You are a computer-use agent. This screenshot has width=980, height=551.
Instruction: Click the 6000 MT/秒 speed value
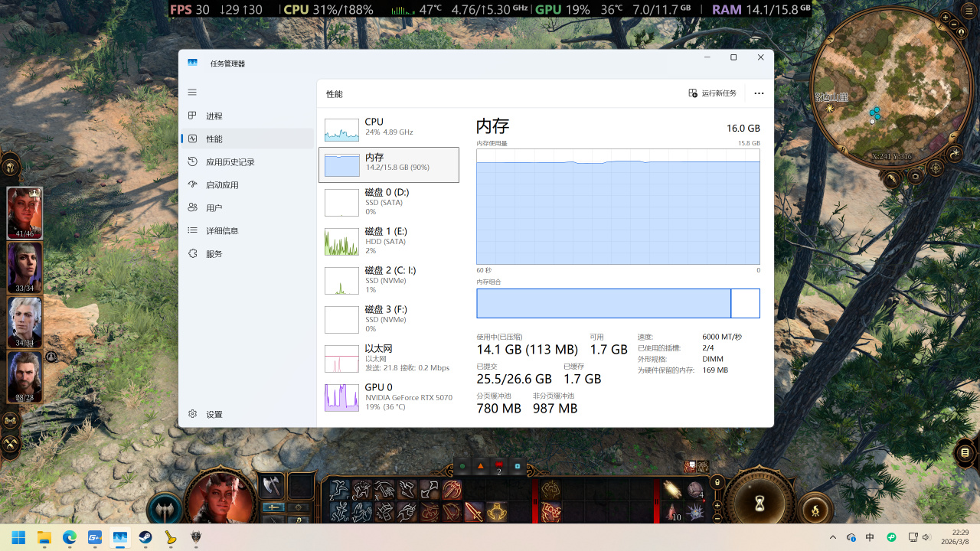tap(722, 337)
